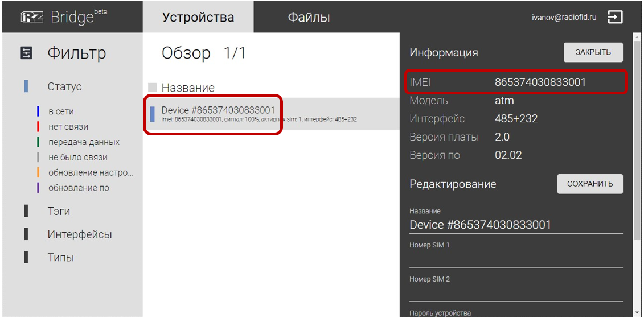Select the Device #865374030833001 list row
The image size is (644, 318).
tap(271, 114)
